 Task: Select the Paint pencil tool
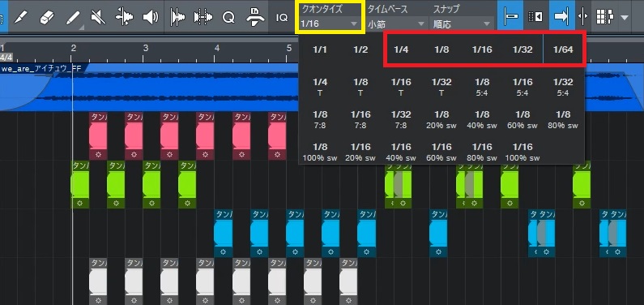(x=73, y=16)
